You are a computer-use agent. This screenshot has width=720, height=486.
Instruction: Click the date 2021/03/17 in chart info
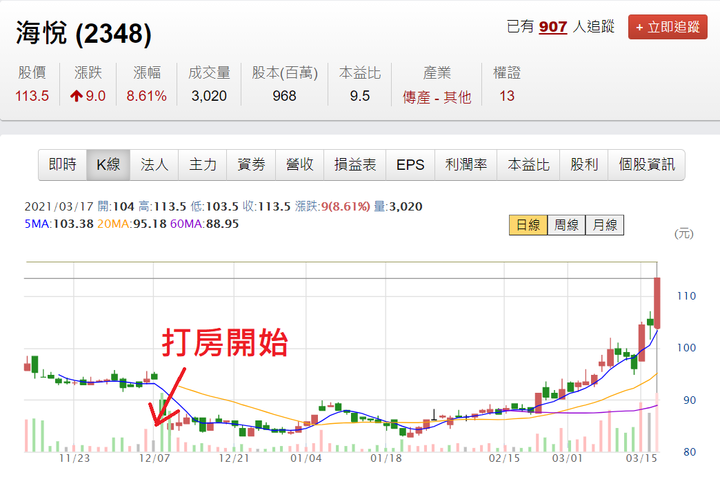pyautogui.click(x=59, y=207)
